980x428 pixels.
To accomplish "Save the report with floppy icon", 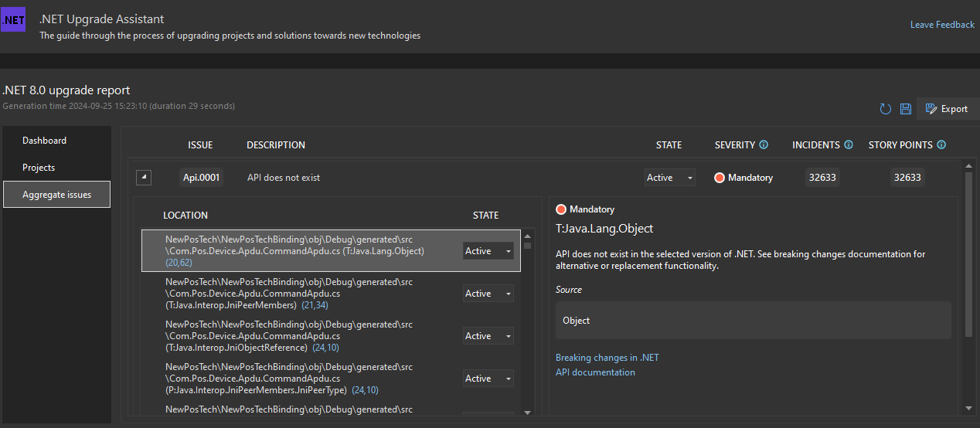I will [x=906, y=109].
